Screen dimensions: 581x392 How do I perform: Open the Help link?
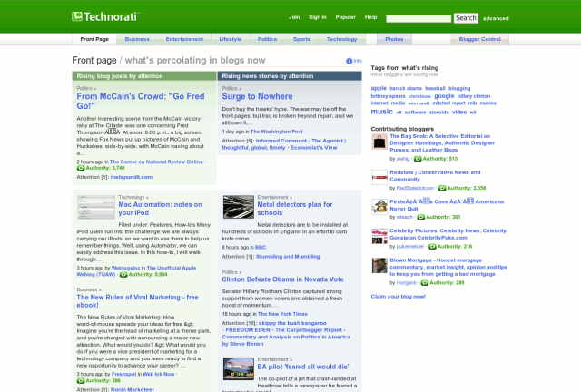click(x=370, y=17)
